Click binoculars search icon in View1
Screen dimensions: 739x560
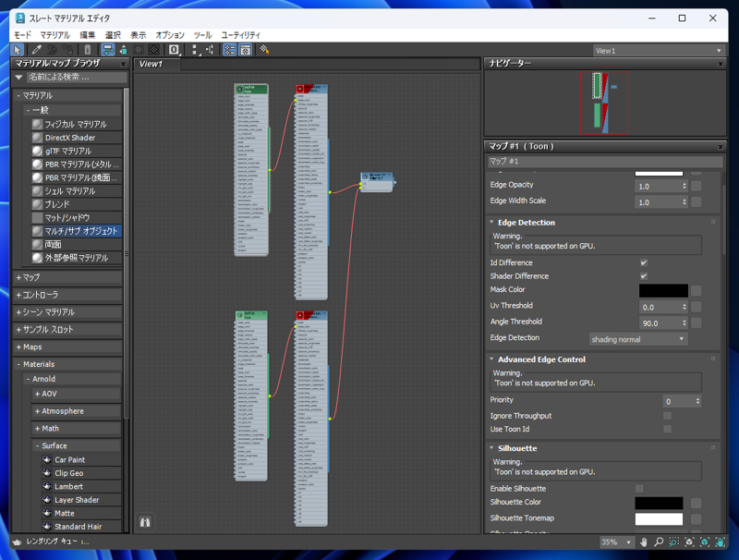coord(145,522)
